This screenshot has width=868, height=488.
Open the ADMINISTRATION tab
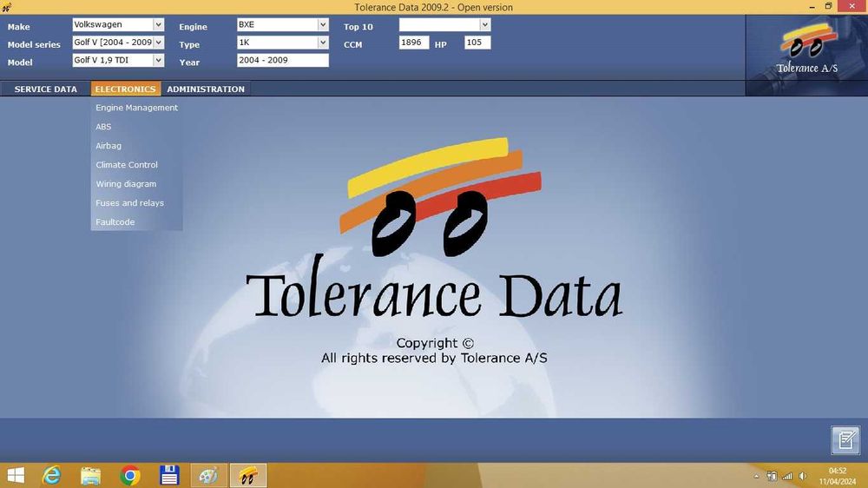pos(206,89)
